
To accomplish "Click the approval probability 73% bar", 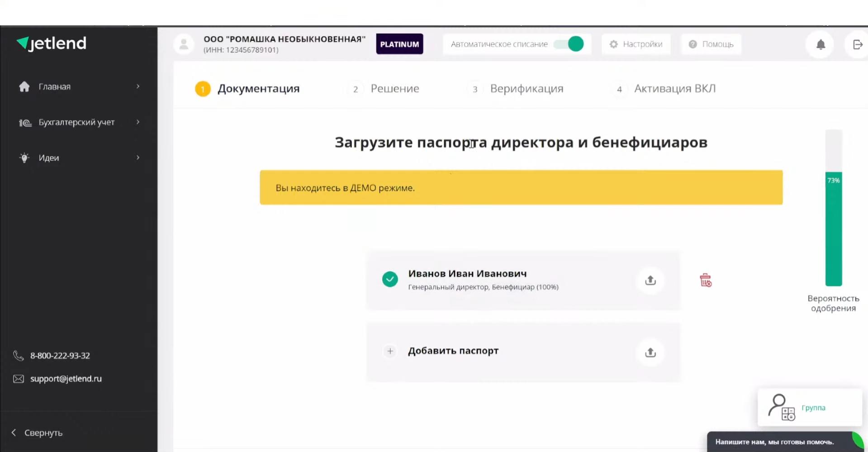I will (x=834, y=208).
